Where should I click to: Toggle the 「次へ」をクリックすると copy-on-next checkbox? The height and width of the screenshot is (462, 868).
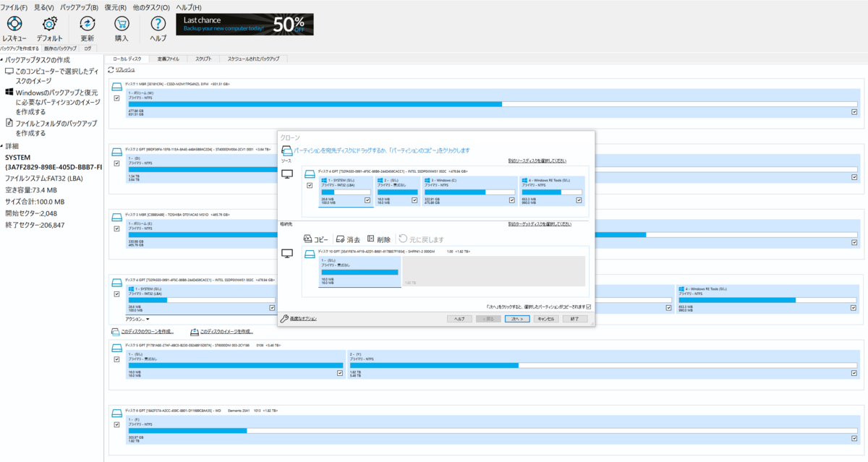(589, 307)
